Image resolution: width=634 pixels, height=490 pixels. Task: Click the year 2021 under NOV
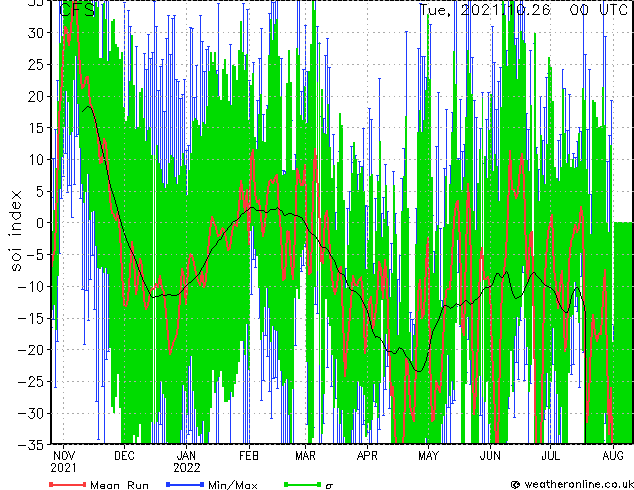(63, 468)
